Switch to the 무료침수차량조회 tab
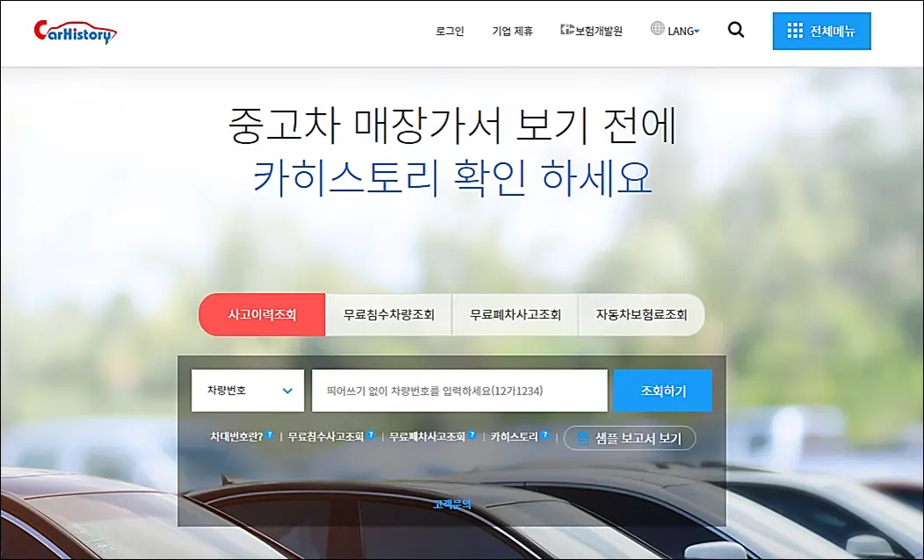Image resolution: width=924 pixels, height=560 pixels. [387, 314]
